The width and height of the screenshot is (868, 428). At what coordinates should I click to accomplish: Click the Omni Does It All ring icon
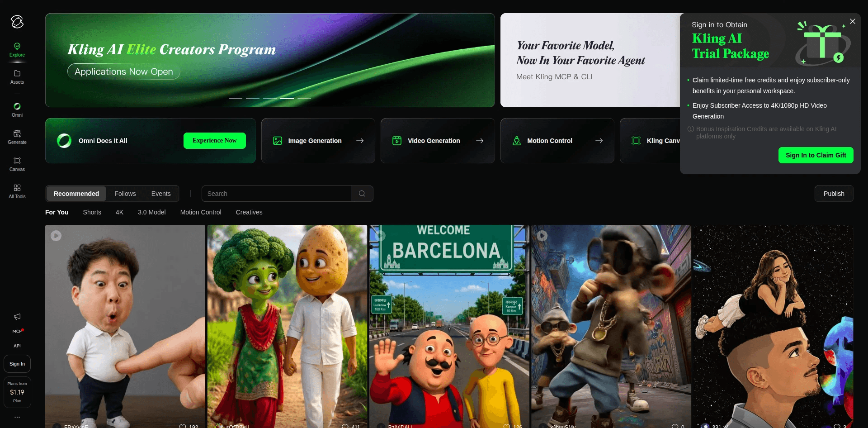pyautogui.click(x=64, y=141)
